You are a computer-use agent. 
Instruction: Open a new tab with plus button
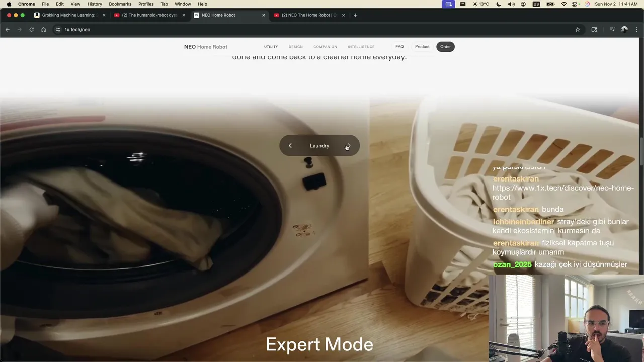point(355,15)
